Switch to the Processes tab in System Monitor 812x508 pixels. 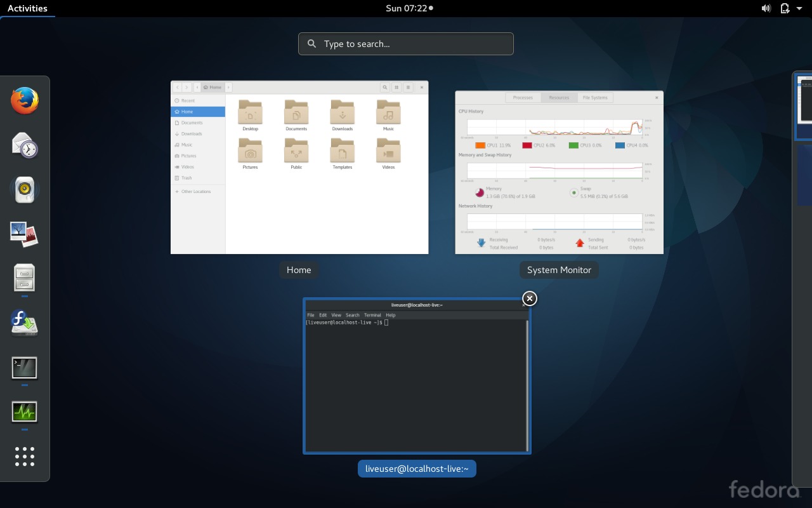pos(522,97)
